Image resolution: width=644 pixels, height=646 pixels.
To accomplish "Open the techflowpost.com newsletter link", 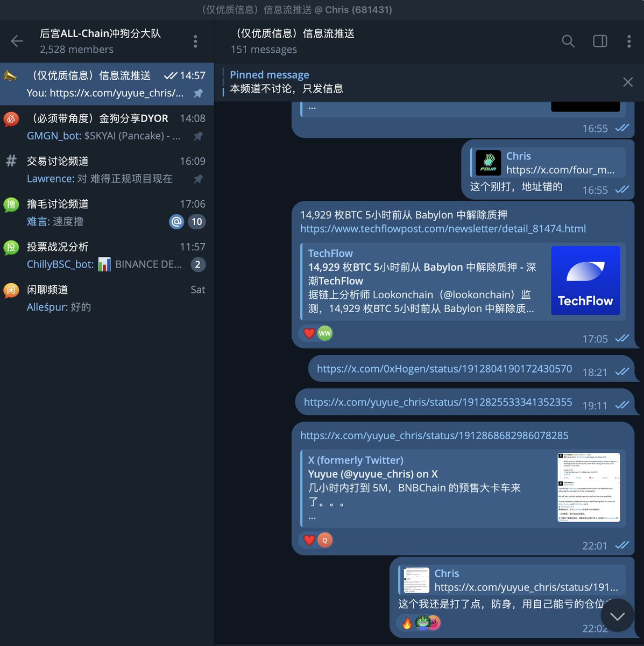I will coord(443,229).
